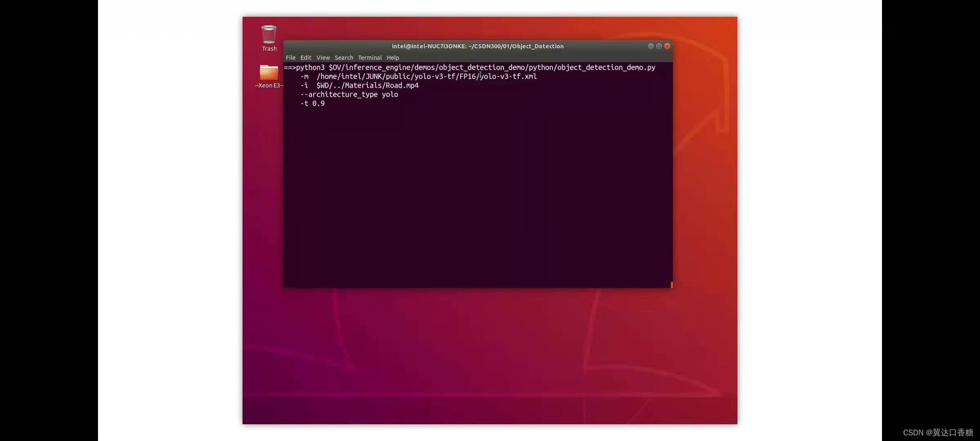
Task: Select the Xeon E3 folder on desktop
Action: tap(269, 76)
